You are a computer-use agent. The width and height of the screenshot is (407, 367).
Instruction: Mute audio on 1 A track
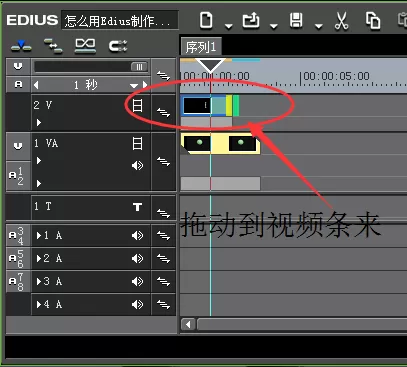(x=137, y=236)
